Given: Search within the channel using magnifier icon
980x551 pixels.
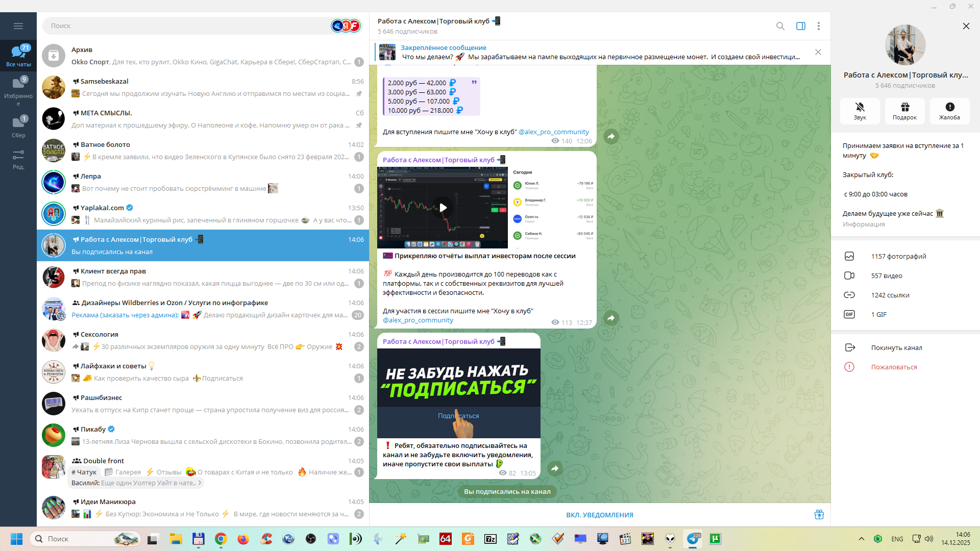Looking at the screenshot, I should coord(780,26).
